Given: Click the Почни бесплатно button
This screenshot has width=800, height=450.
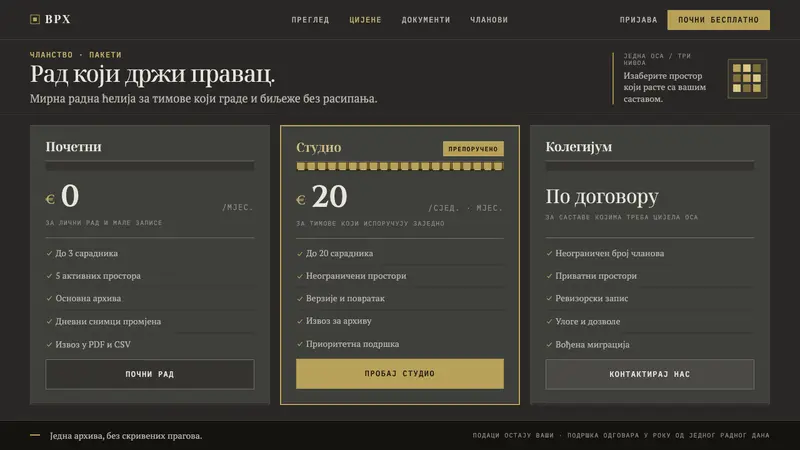Looking at the screenshot, I should tap(718, 20).
